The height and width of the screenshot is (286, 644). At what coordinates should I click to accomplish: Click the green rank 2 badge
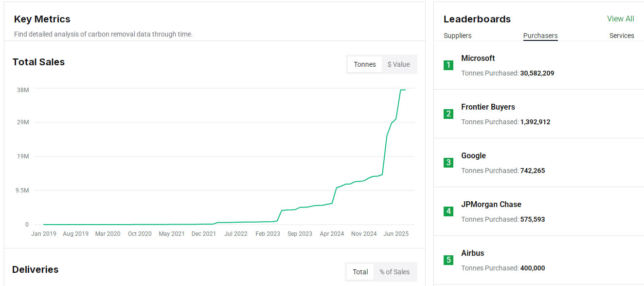pyautogui.click(x=448, y=114)
